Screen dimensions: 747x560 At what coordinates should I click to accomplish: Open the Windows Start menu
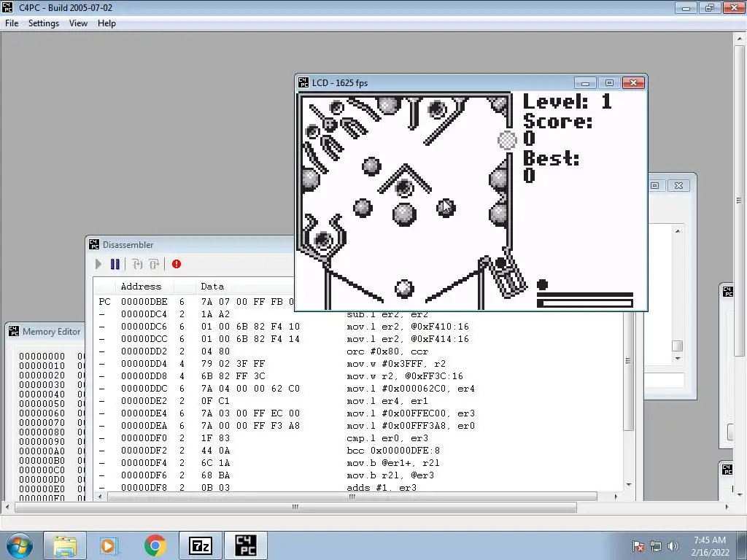click(19, 545)
